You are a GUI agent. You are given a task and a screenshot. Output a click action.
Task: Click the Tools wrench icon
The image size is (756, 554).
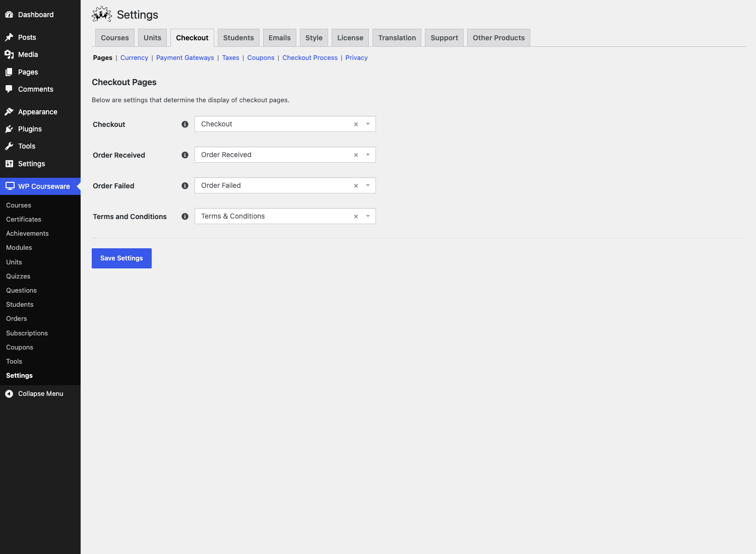click(9, 146)
